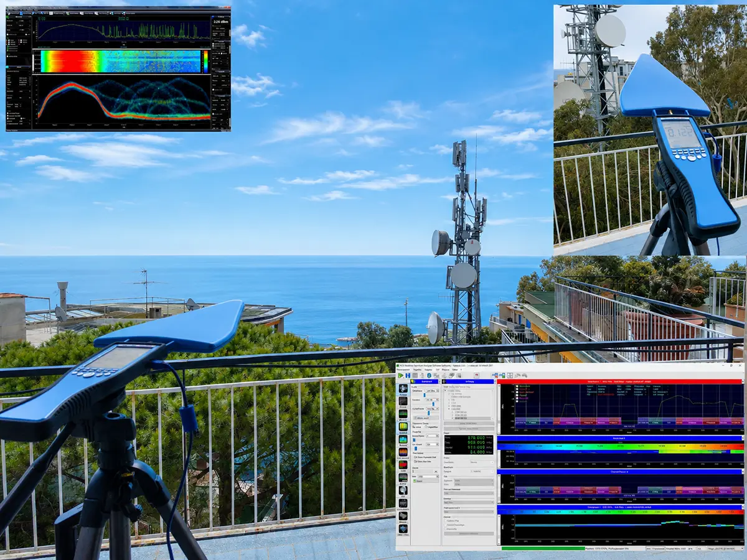This screenshot has width=747, height=560.
Task: Select the right radio button in settings panel
Action: coord(428,427)
